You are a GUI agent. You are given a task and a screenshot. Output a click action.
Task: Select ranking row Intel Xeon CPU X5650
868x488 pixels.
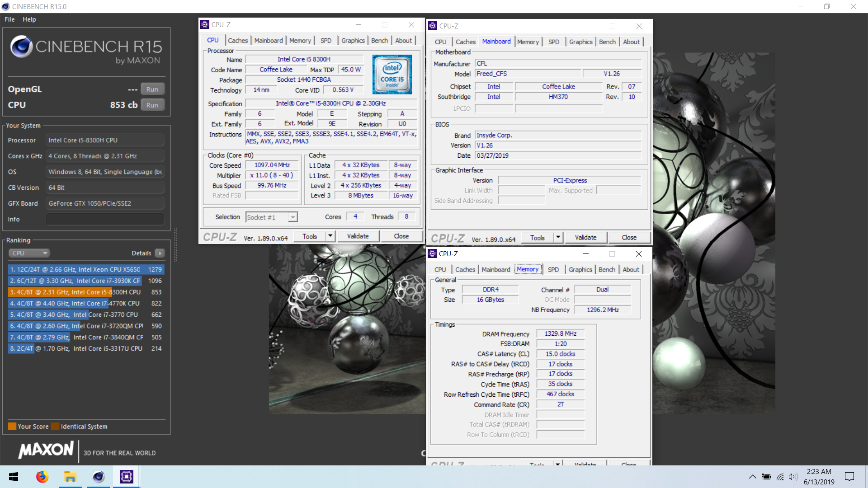[x=86, y=269]
